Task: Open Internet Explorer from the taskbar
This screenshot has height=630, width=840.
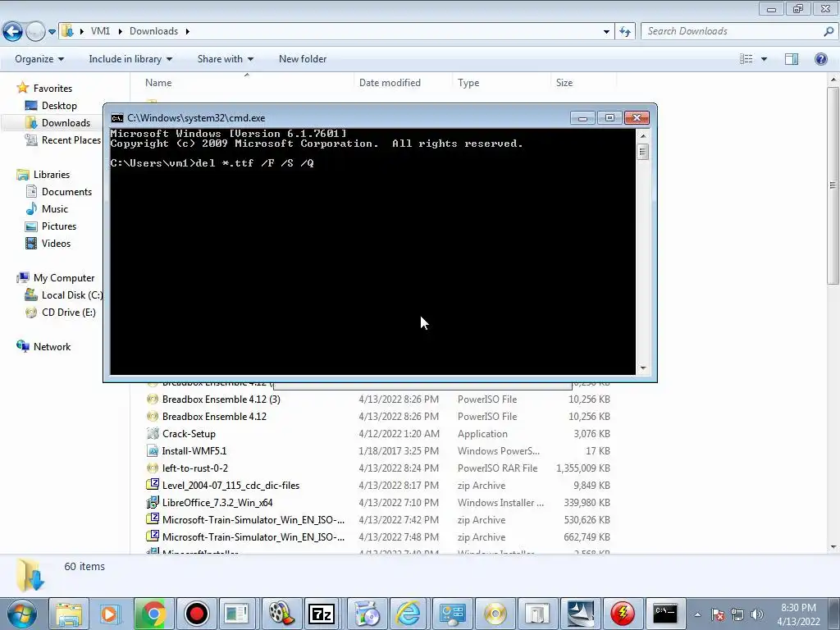Action: [x=409, y=614]
